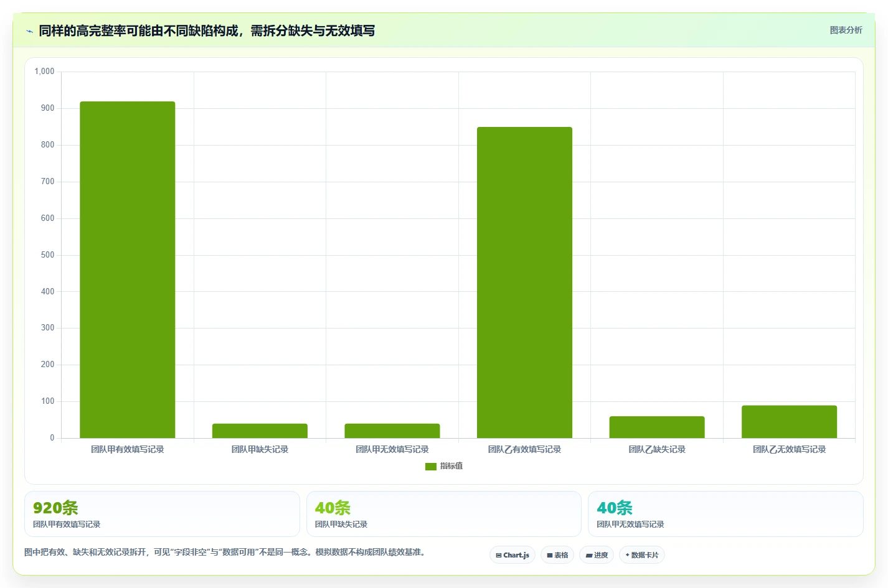Click the footnote text beginning 图中把有效

(x=227, y=552)
